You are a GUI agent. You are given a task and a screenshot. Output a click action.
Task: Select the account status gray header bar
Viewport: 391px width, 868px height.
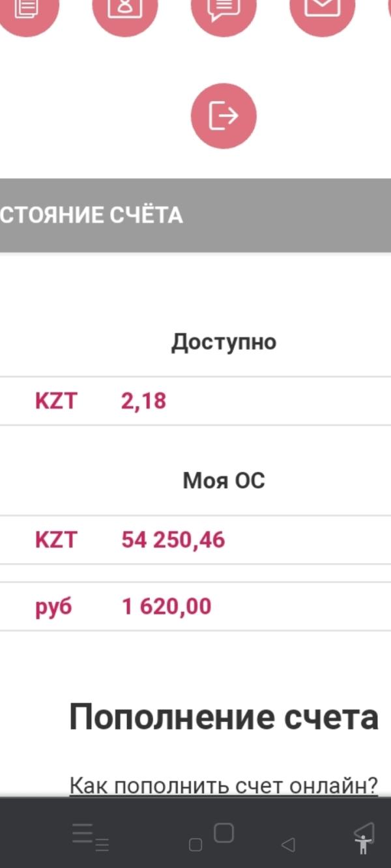pos(195,215)
